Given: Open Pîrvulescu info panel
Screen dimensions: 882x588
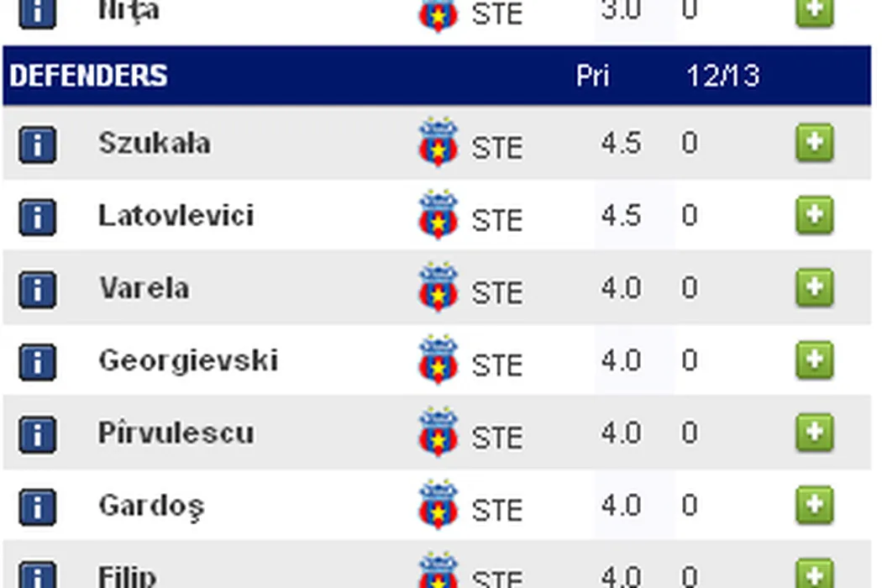Looking at the screenshot, I should [x=37, y=434].
